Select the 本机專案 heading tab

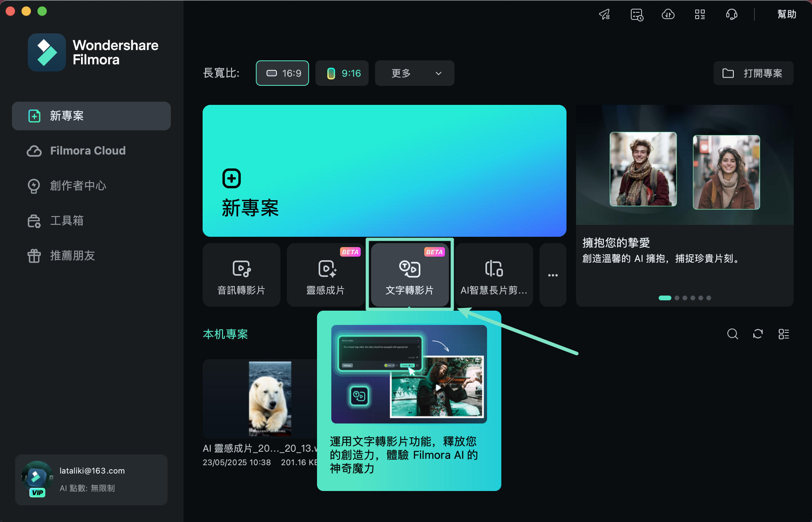225,334
